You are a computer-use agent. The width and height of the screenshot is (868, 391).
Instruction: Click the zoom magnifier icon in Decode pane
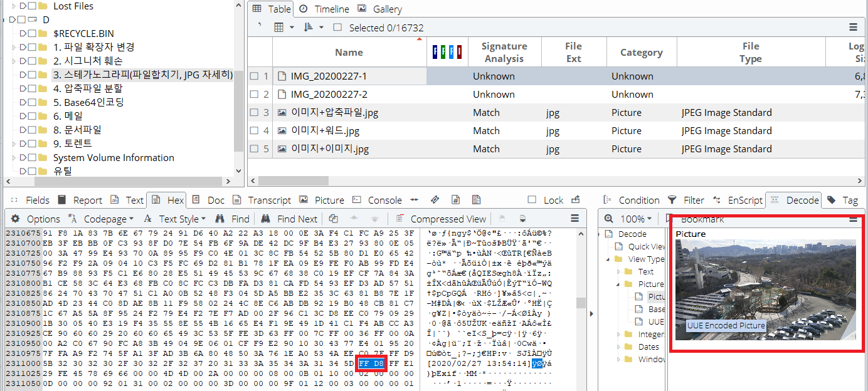(609, 219)
